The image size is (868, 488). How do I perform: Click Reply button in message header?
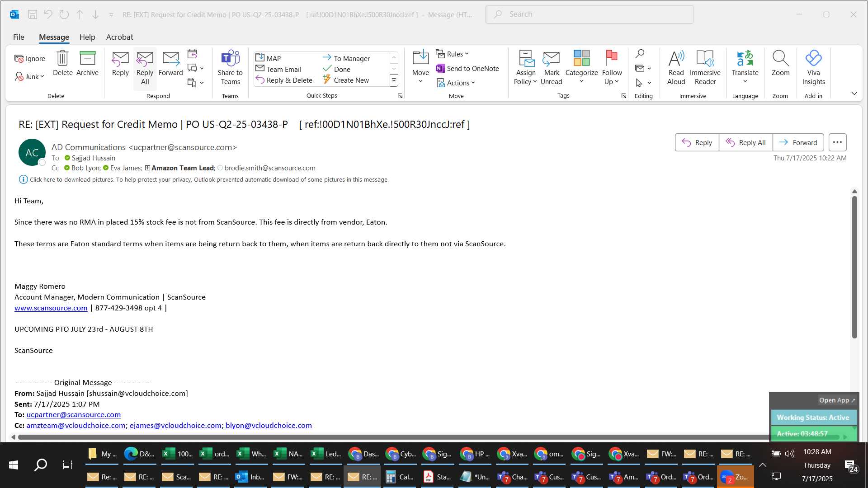tap(697, 142)
